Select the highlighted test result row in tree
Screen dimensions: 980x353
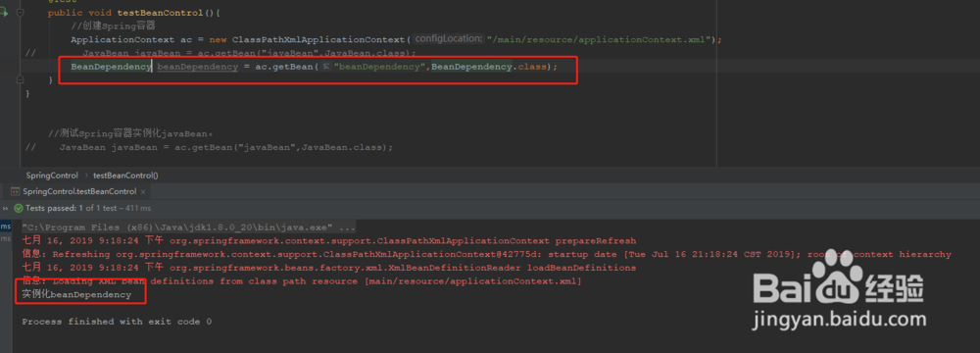[6, 226]
